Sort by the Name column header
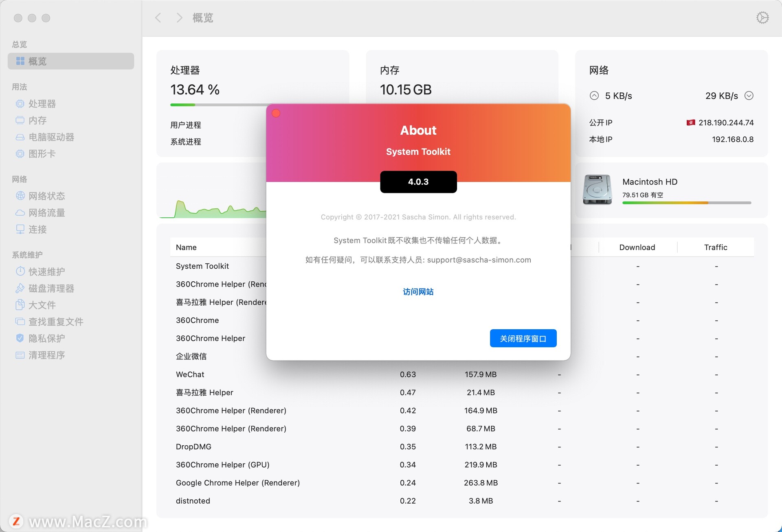Image resolution: width=782 pixels, height=532 pixels. coord(186,247)
